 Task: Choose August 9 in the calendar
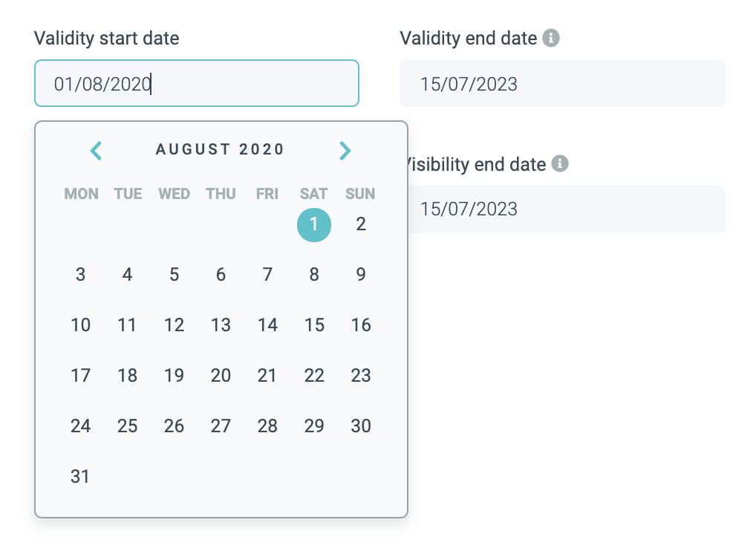point(361,275)
